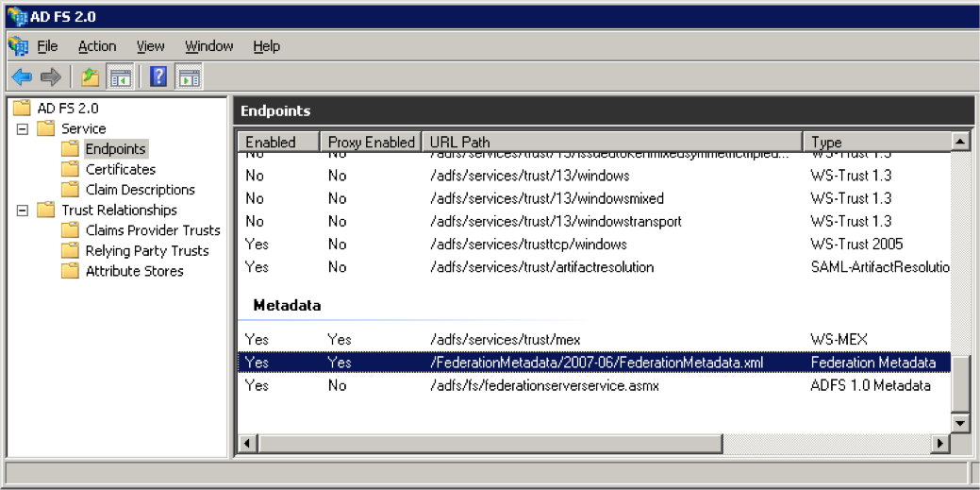Screen dimensions: 980x490
Task: Select the Certificates tree item label
Action: click(121, 169)
